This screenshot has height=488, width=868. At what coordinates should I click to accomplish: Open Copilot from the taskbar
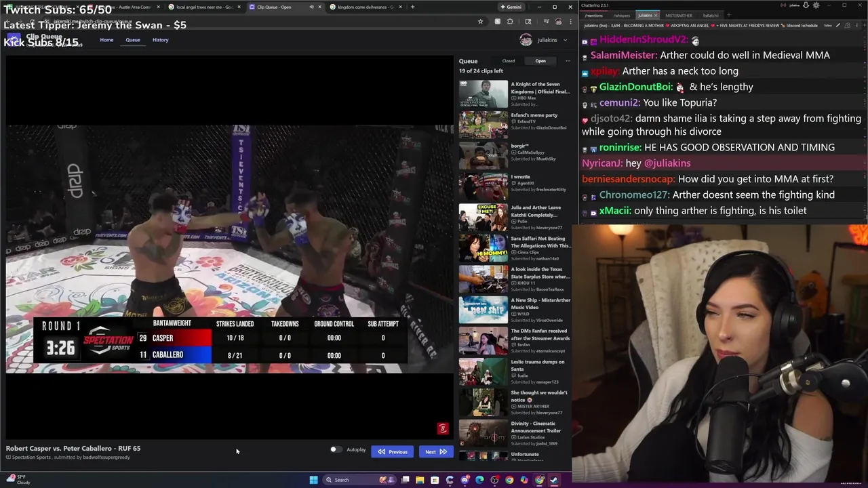[x=524, y=480]
